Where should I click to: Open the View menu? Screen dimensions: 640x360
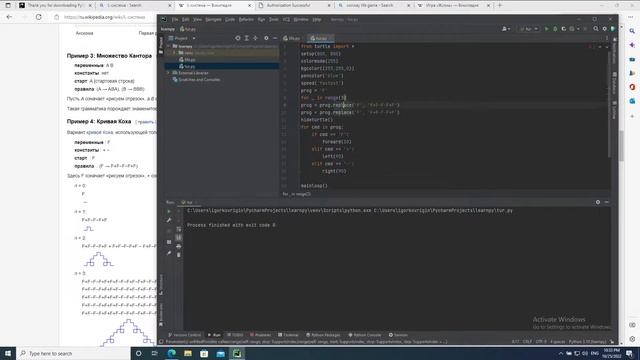pos(198,19)
